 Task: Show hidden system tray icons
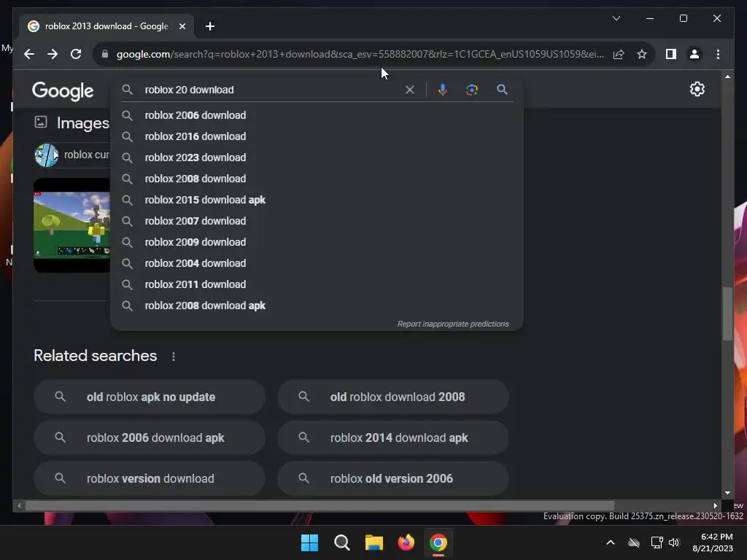611,542
